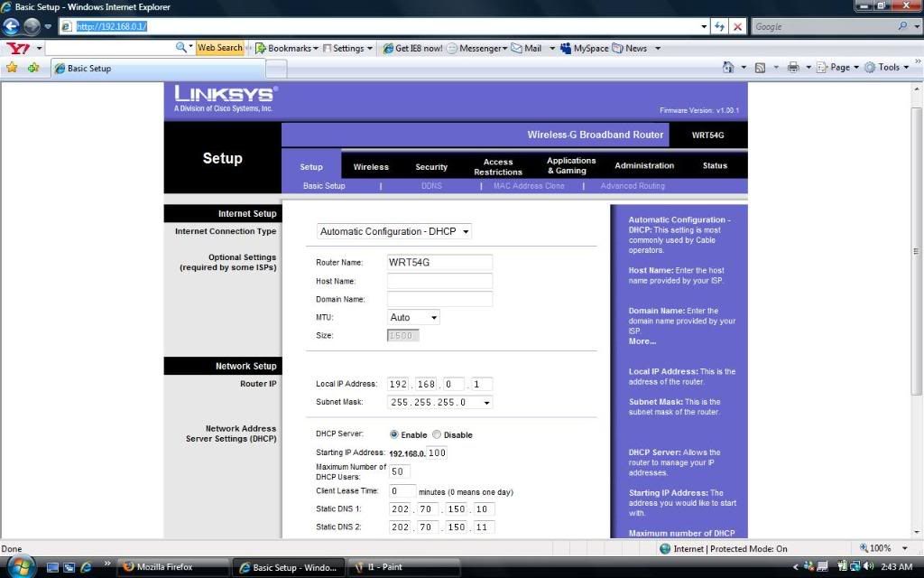Viewport: 924px width, 578px height.
Task: Open the Status tab
Action: coord(715,166)
